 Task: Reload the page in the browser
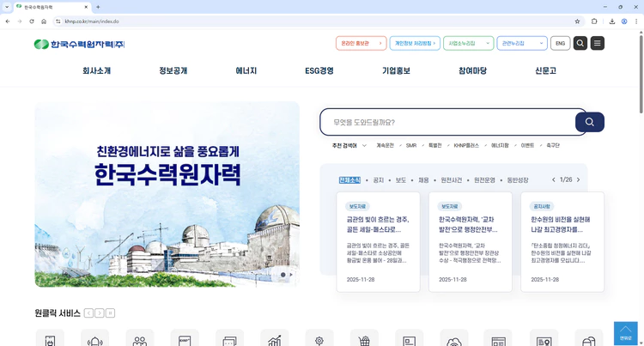32,21
